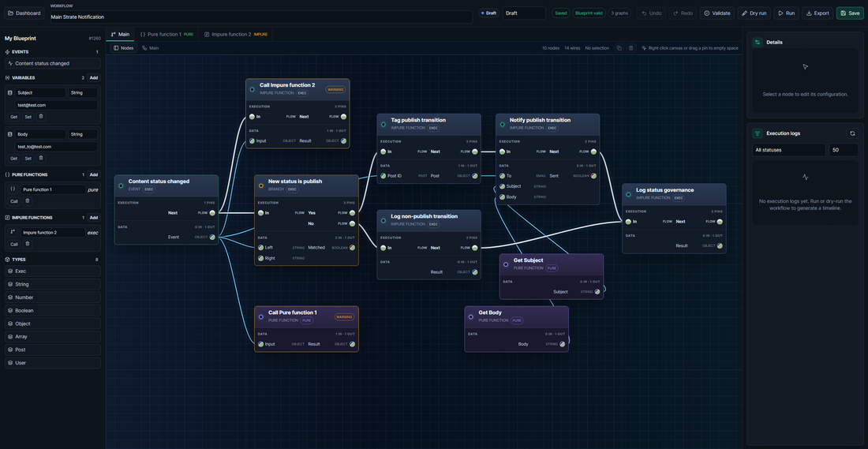
Task: Switch to the Main graph tab
Action: pos(120,34)
